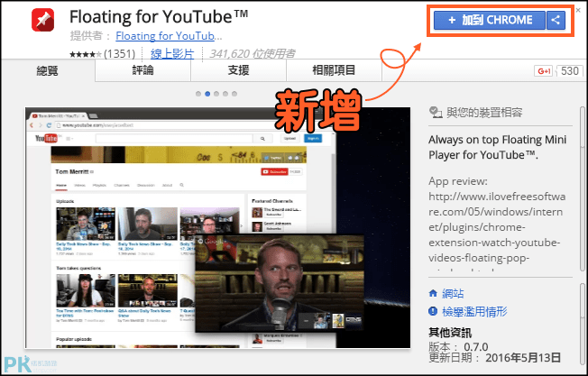The width and height of the screenshot is (588, 376).
Task: Switch to the 評論 tab
Action: point(142,70)
